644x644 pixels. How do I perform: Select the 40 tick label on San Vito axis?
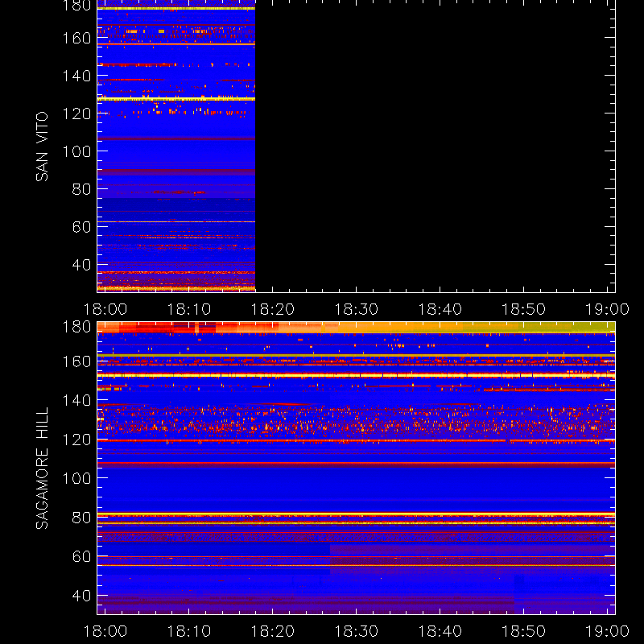[x=81, y=265]
